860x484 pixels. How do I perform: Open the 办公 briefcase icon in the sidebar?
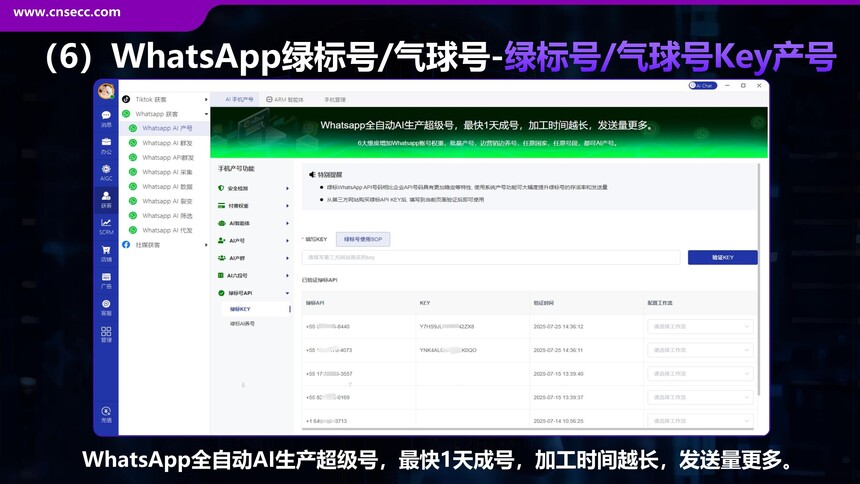[106, 145]
